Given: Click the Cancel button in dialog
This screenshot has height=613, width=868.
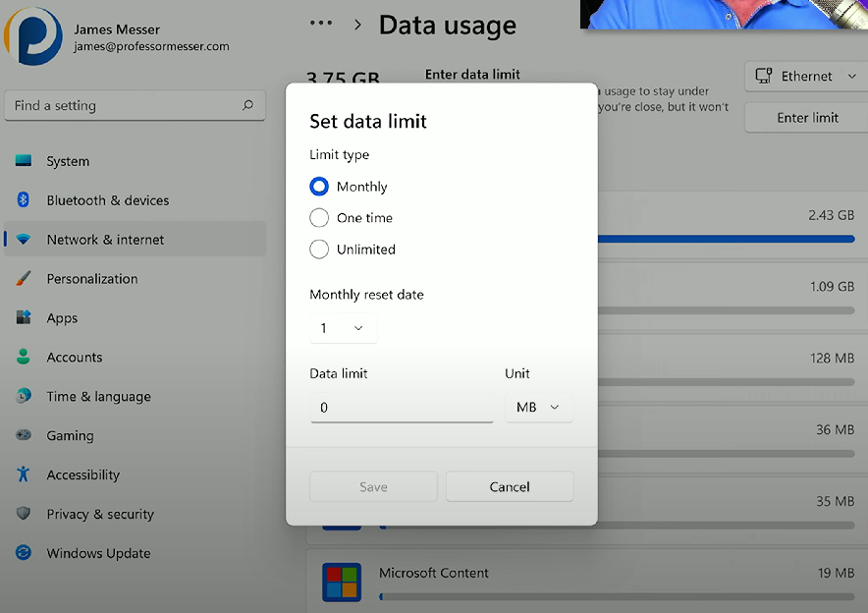Looking at the screenshot, I should tap(509, 487).
